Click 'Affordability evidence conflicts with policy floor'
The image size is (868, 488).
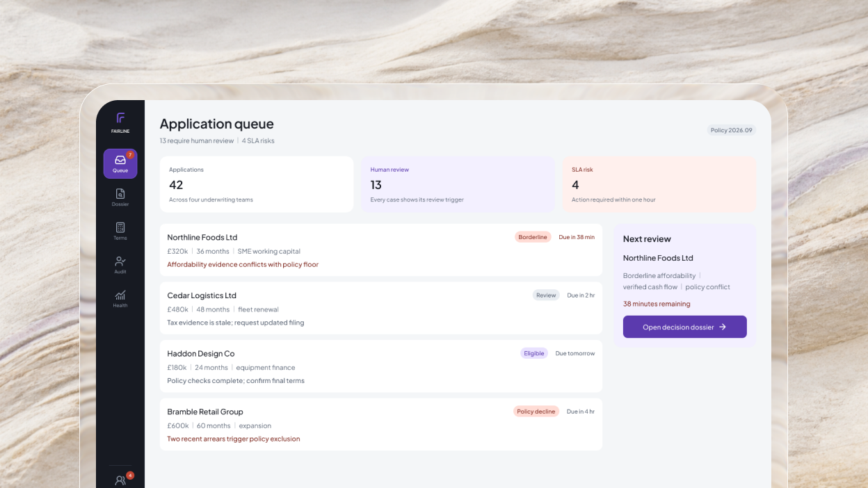[x=243, y=265]
